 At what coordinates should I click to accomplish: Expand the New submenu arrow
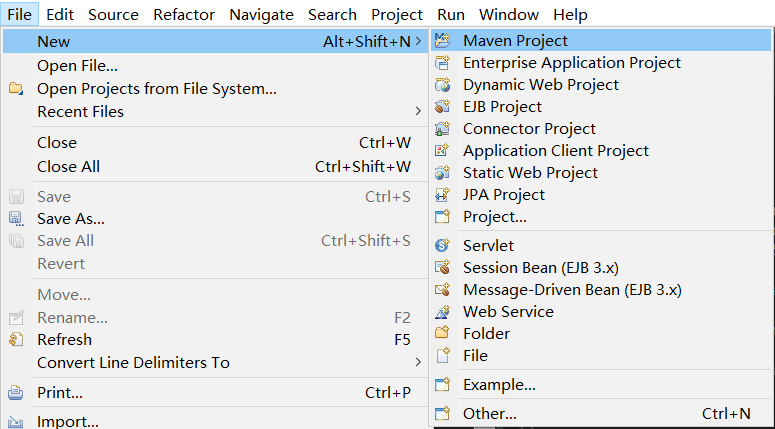pos(418,41)
